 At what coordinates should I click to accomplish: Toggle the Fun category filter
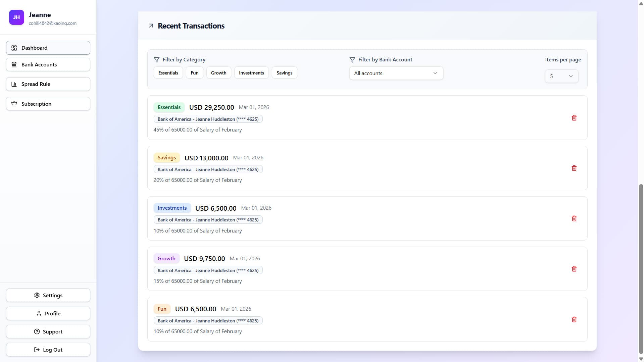coord(194,72)
